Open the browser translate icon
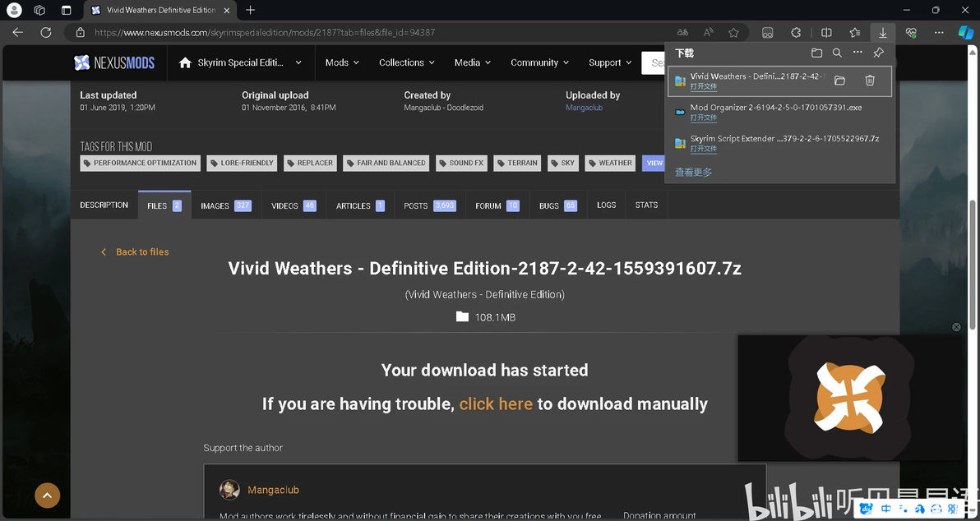Viewport: 980px width, 521px height. coord(682,33)
